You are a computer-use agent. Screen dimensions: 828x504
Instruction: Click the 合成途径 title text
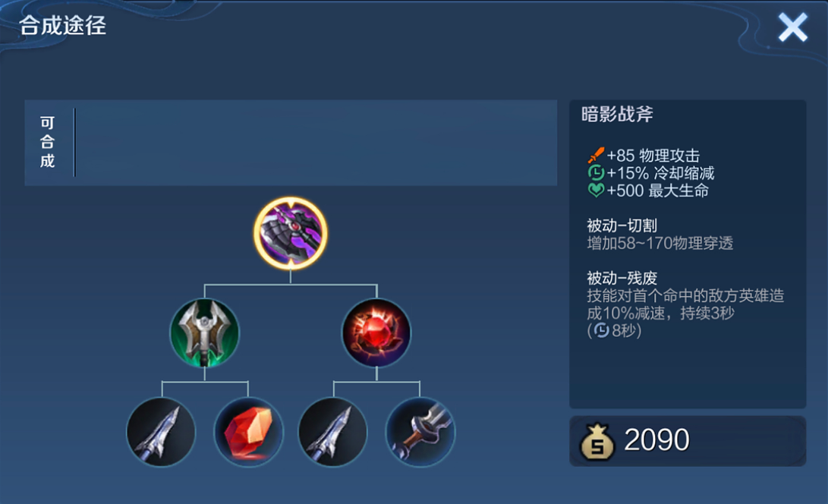coord(63,25)
